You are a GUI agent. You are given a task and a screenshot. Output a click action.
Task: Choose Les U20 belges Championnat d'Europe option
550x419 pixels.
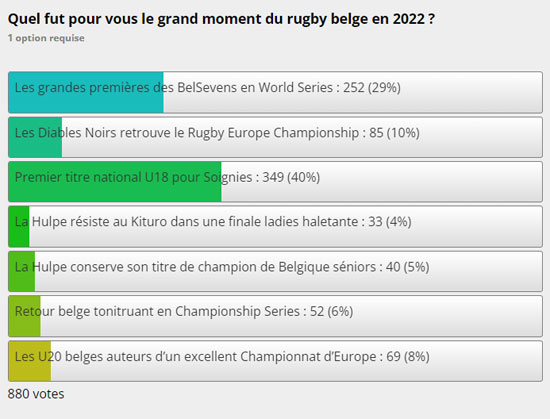click(x=275, y=361)
